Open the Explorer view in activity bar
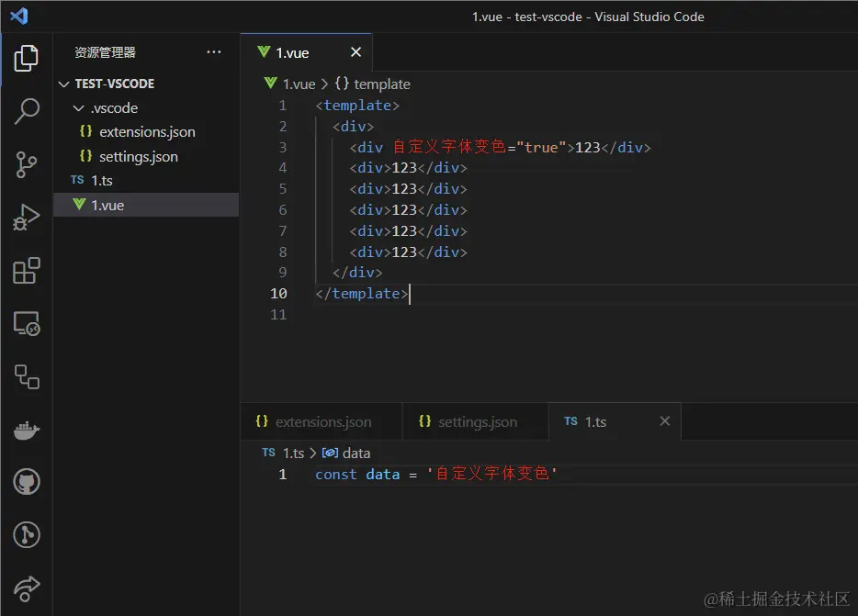Image resolution: width=858 pixels, height=616 pixels. click(26, 58)
